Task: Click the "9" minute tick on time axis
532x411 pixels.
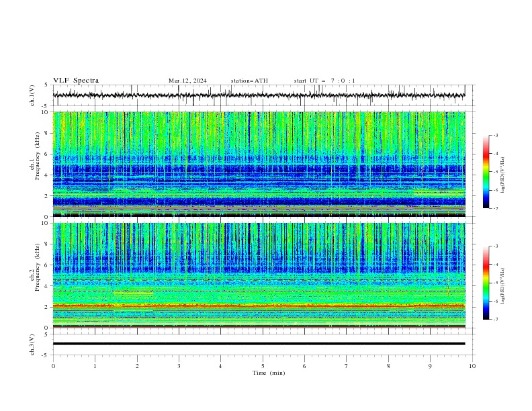Action: point(430,366)
